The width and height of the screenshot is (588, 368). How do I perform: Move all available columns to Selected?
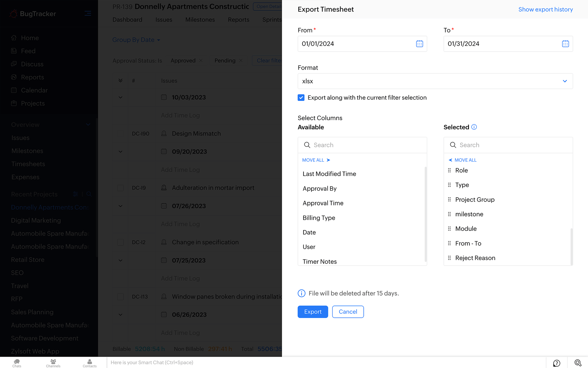[316, 160]
